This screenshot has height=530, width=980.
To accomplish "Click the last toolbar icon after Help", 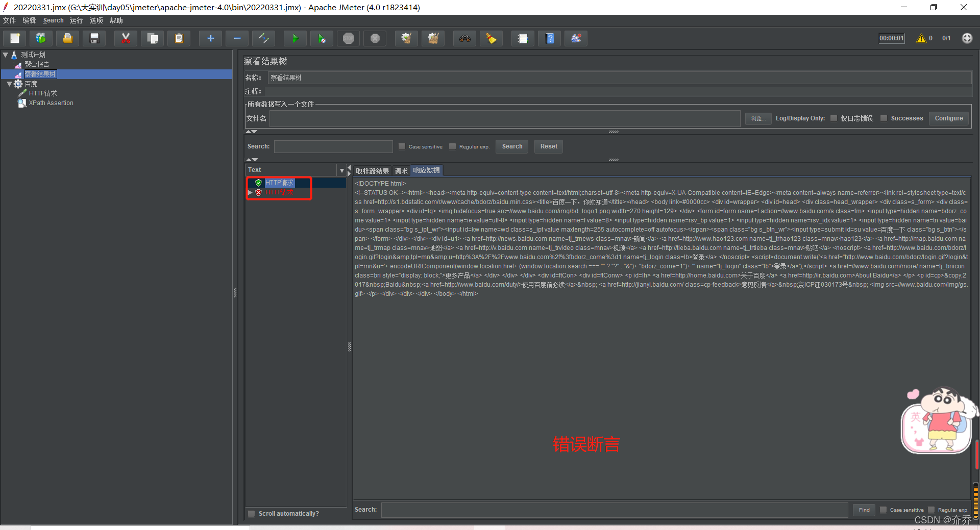I will [576, 38].
